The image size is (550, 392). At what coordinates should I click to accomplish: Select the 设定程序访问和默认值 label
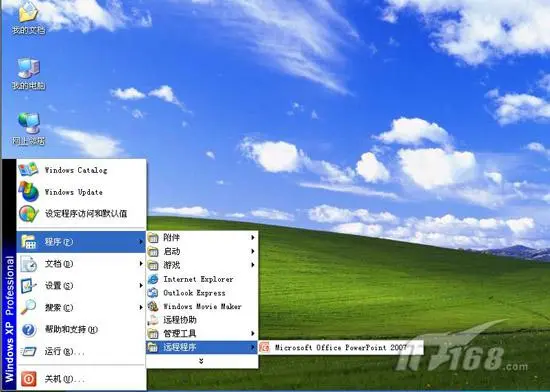(86, 214)
